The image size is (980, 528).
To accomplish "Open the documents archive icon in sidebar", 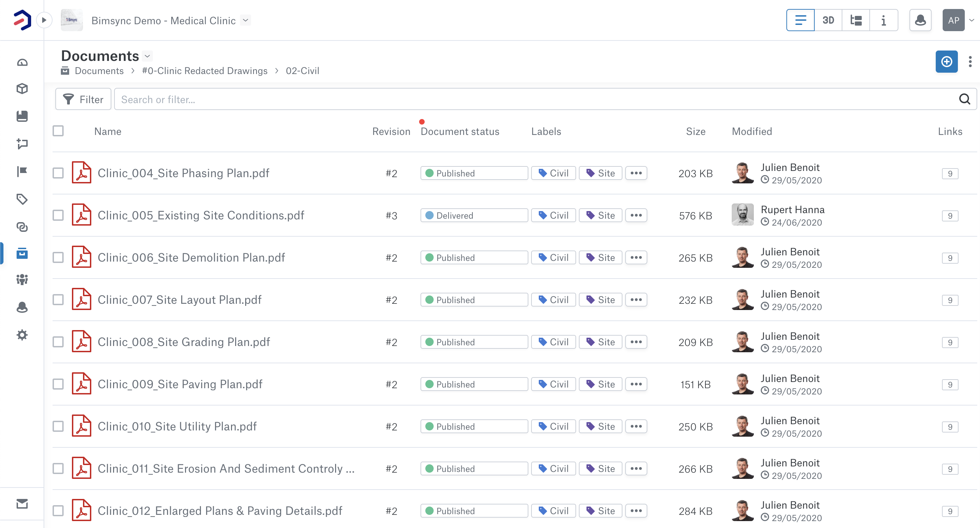I will [22, 253].
